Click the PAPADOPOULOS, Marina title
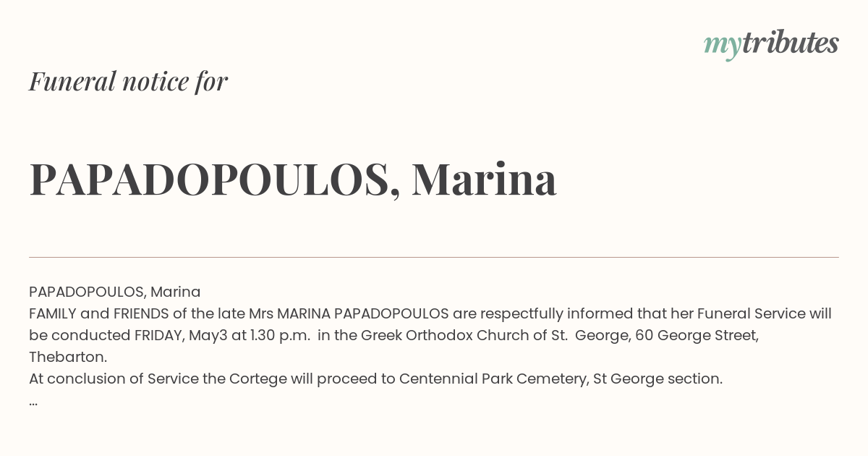 [x=293, y=180]
